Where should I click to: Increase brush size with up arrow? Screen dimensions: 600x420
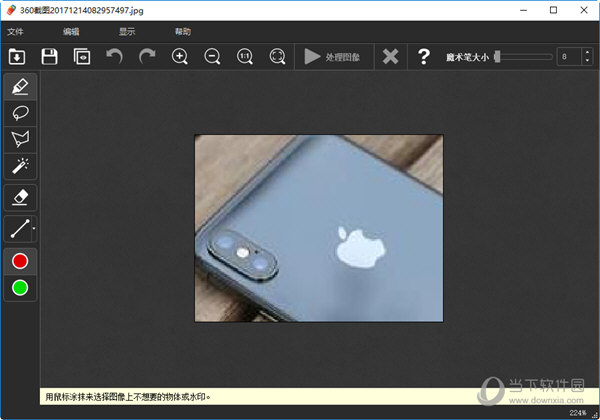587,53
